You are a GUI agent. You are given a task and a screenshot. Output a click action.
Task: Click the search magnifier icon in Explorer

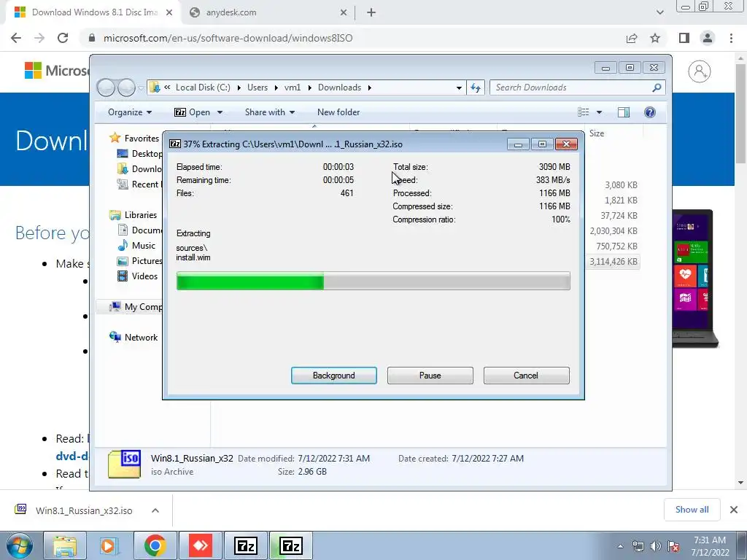click(x=657, y=87)
